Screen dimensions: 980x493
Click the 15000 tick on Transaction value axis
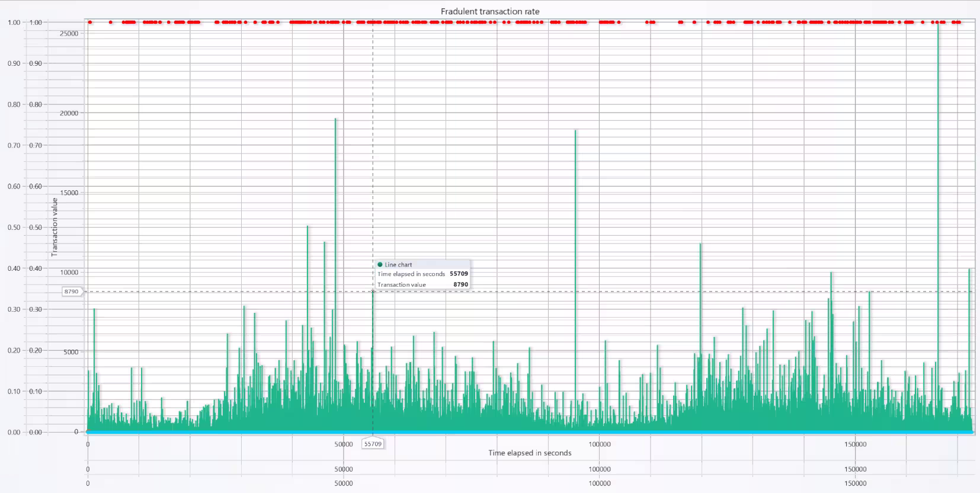pyautogui.click(x=69, y=193)
